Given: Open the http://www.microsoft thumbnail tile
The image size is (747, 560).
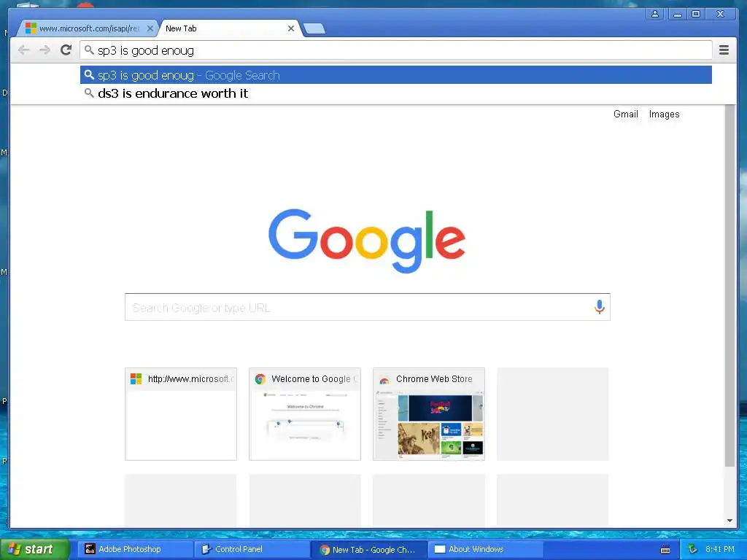Looking at the screenshot, I should pos(181,414).
